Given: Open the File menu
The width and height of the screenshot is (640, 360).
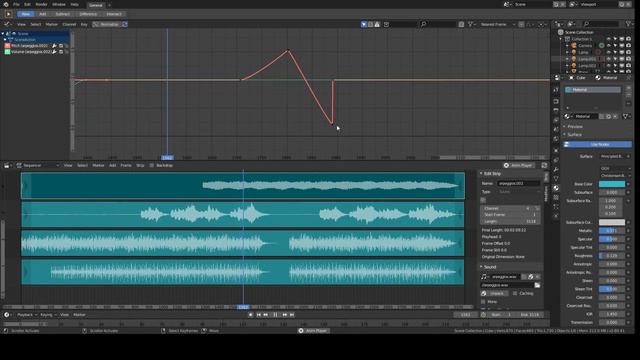Looking at the screenshot, I should coord(16,4).
